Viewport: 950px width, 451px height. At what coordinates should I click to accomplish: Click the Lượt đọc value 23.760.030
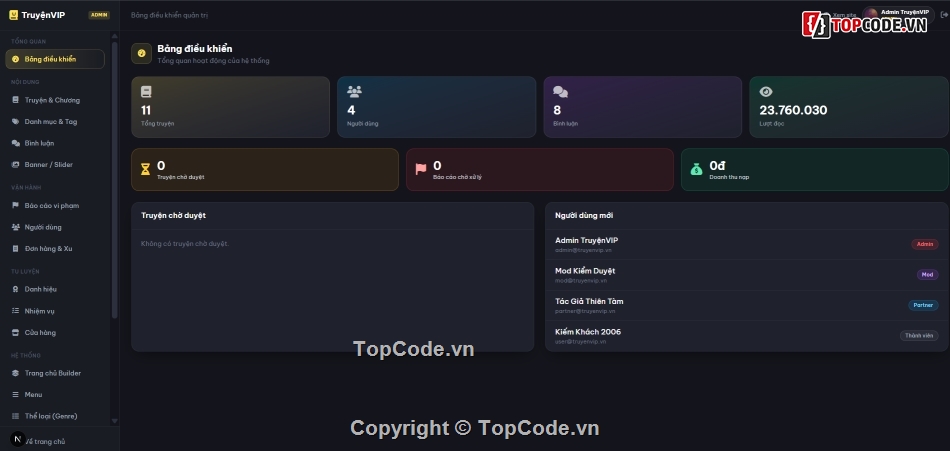tap(793, 110)
